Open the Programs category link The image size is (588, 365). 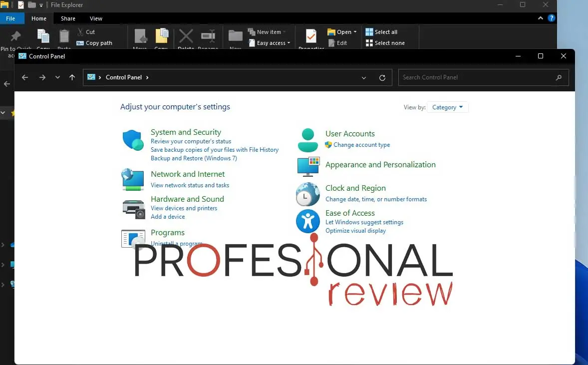pyautogui.click(x=168, y=233)
